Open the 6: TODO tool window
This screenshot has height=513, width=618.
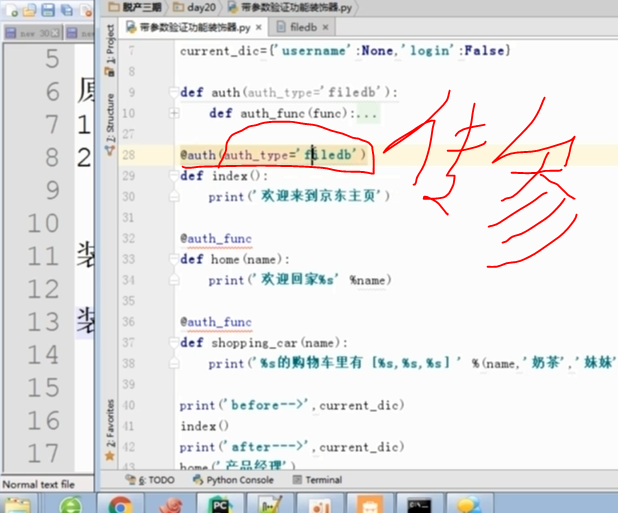click(x=150, y=480)
